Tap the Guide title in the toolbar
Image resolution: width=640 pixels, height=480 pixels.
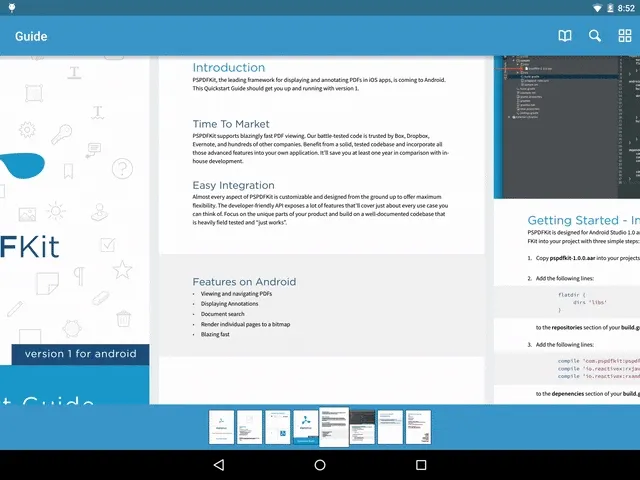pyautogui.click(x=31, y=36)
